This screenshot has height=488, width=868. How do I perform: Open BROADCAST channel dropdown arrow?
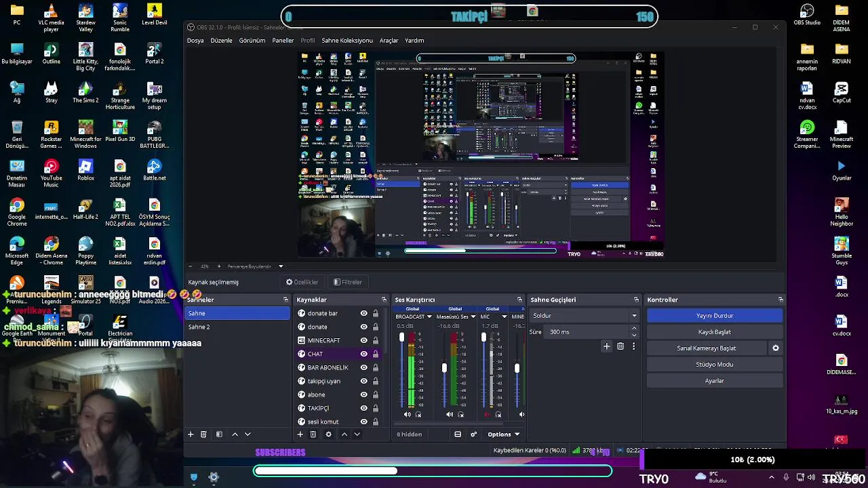pyautogui.click(x=429, y=317)
